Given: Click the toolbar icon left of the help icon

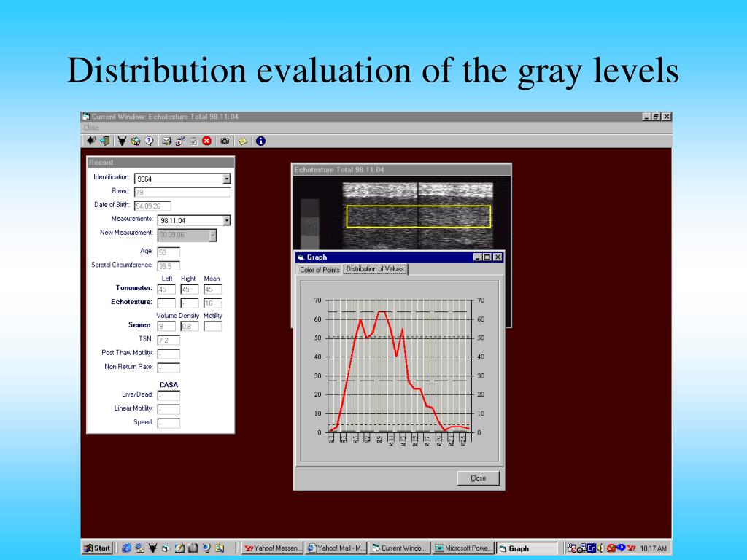Looking at the screenshot, I should (x=135, y=141).
